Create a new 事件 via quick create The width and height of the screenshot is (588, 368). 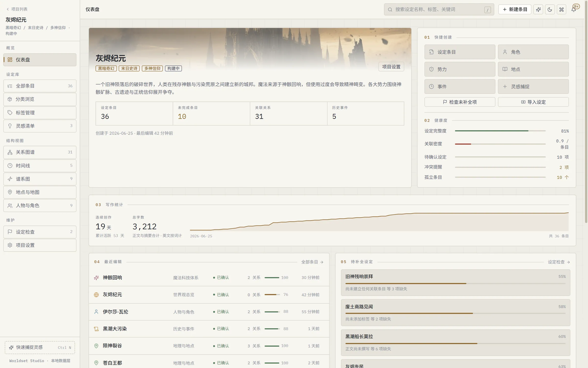[460, 86]
